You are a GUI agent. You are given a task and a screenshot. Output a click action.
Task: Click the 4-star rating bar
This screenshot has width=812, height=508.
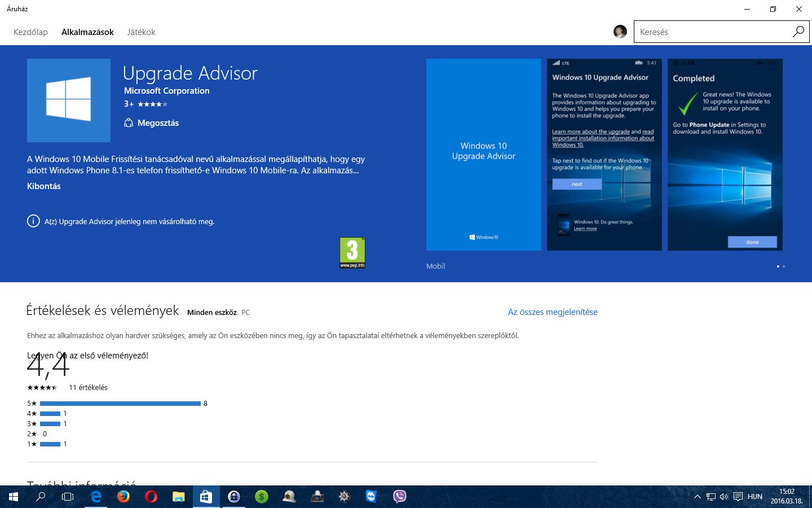tap(50, 414)
